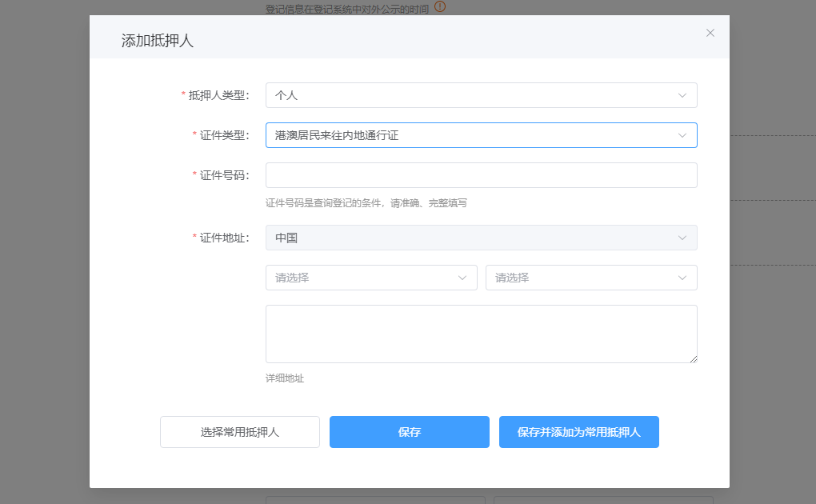The width and height of the screenshot is (816, 504).
Task: Close the 添加抵押人 dialog
Action: [710, 33]
